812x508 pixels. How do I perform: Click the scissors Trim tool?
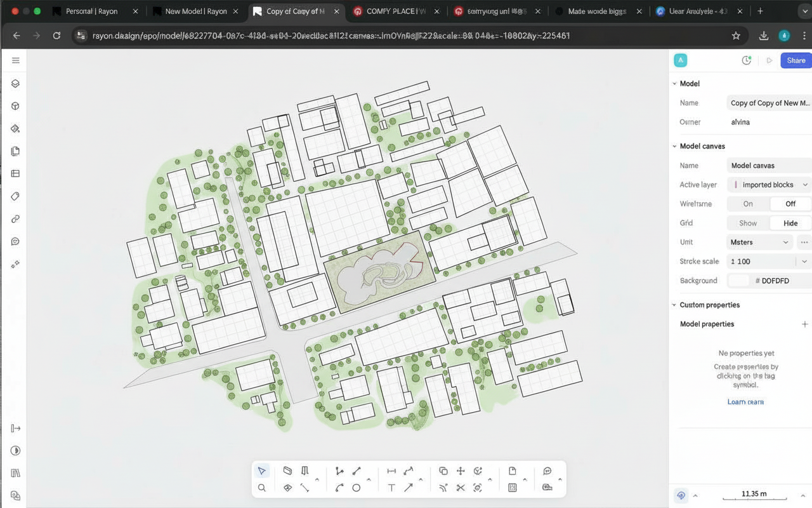point(461,488)
